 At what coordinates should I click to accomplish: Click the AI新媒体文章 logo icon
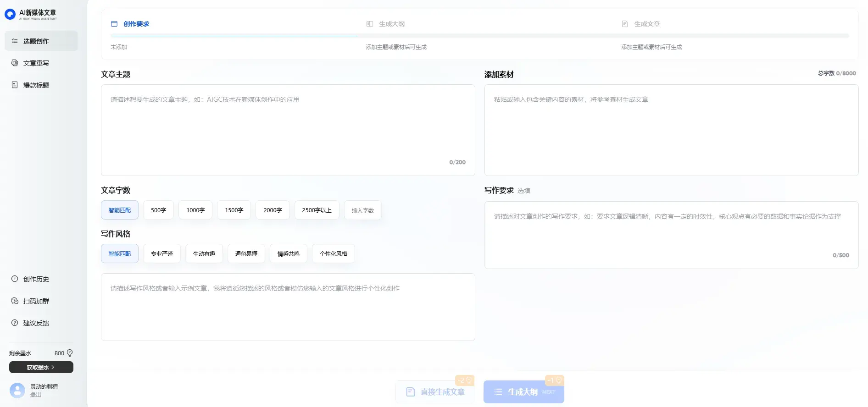point(10,15)
